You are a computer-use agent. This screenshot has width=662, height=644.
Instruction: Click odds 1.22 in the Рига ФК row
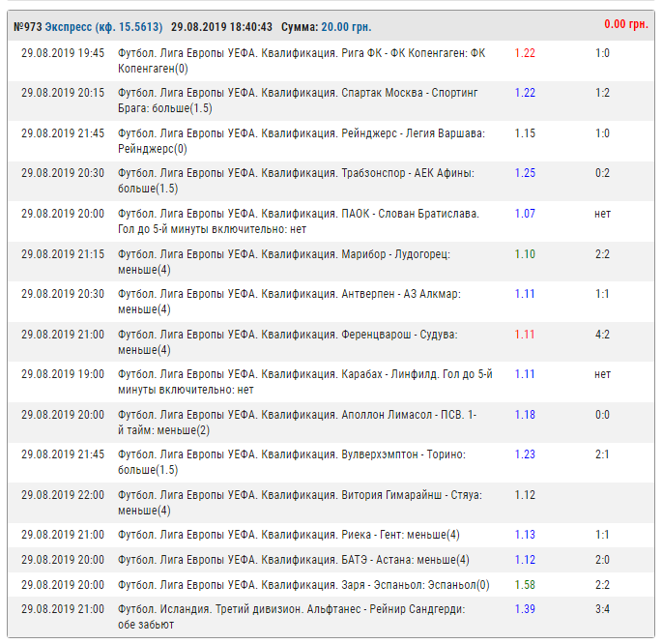[525, 53]
